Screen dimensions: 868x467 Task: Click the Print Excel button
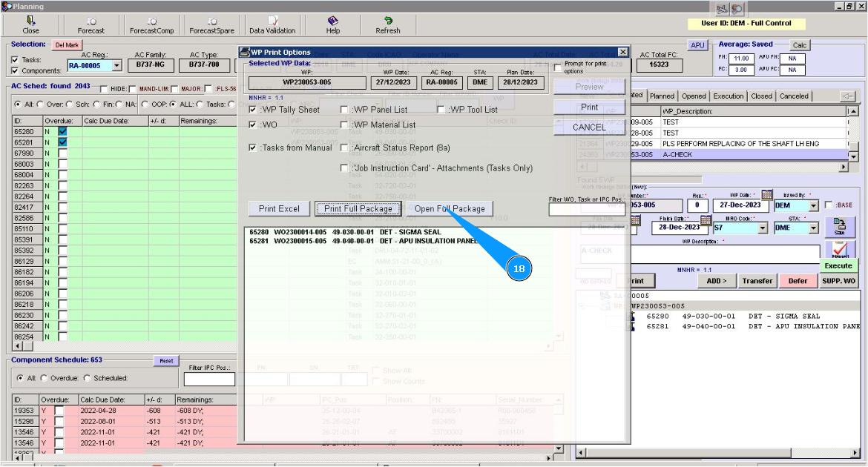click(x=279, y=208)
